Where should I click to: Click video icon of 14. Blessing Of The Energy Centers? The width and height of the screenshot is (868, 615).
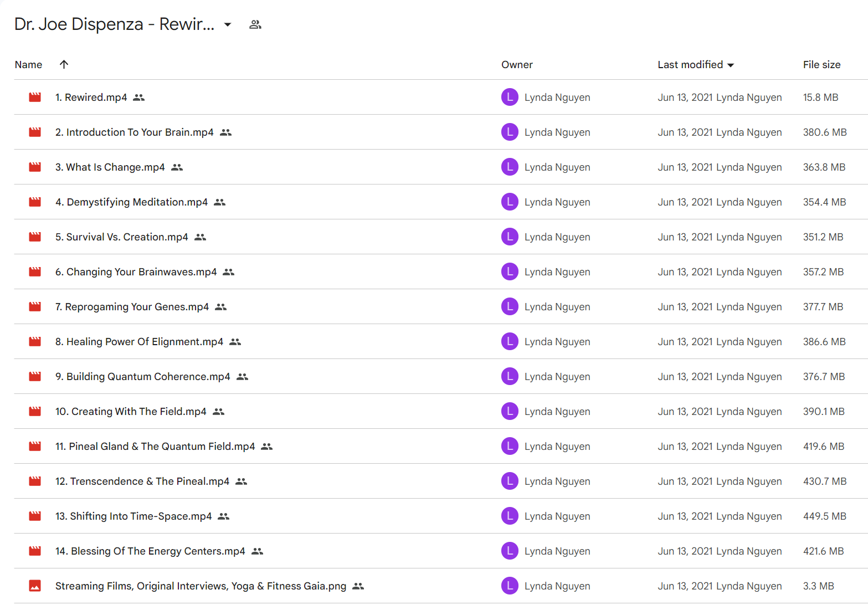click(x=35, y=551)
